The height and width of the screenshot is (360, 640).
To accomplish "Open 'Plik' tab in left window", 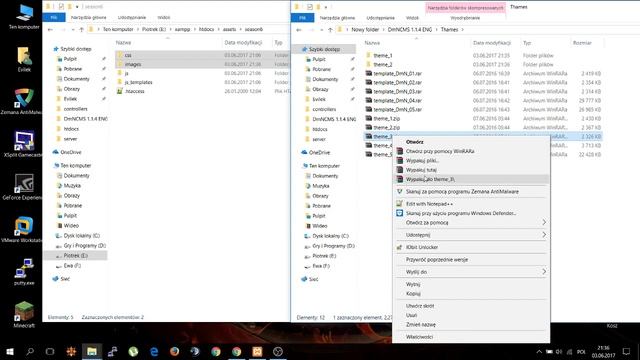I will pos(54,18).
